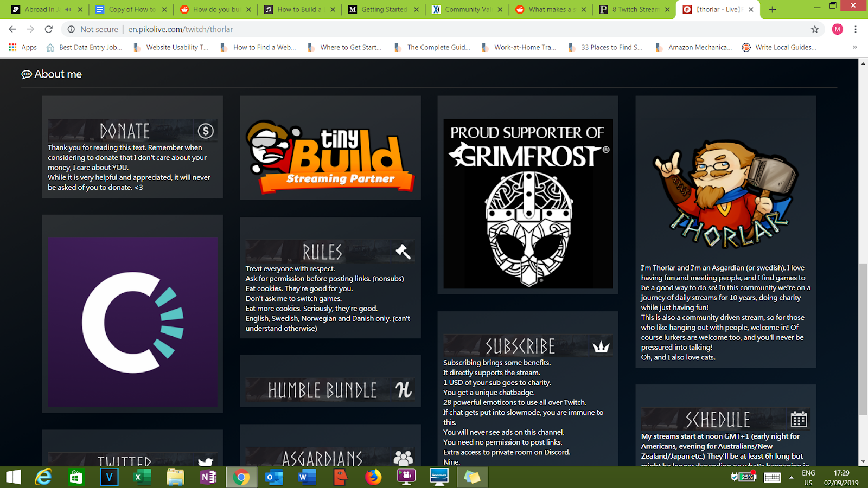Open Sticky Notes from taskbar
868x488 pixels.
coord(472,477)
